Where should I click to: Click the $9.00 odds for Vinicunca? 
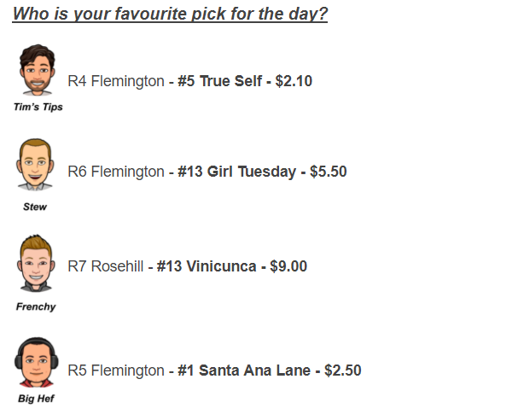[x=288, y=266]
